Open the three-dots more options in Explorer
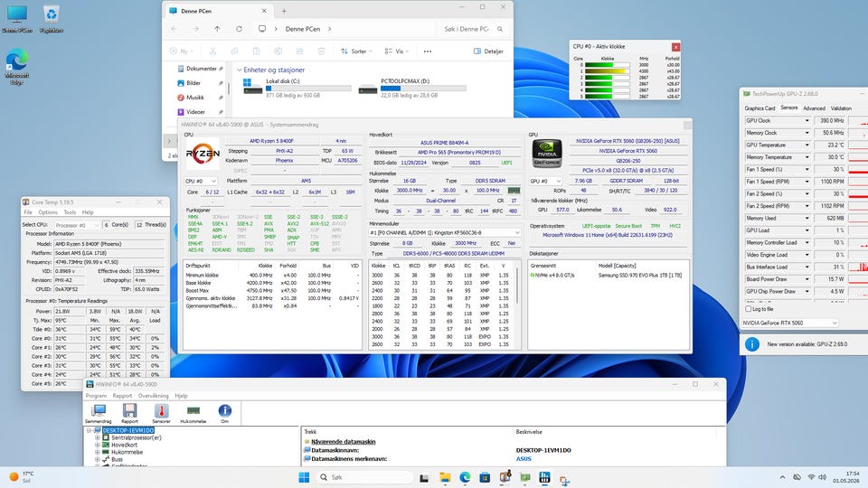868x488 pixels. [x=428, y=51]
